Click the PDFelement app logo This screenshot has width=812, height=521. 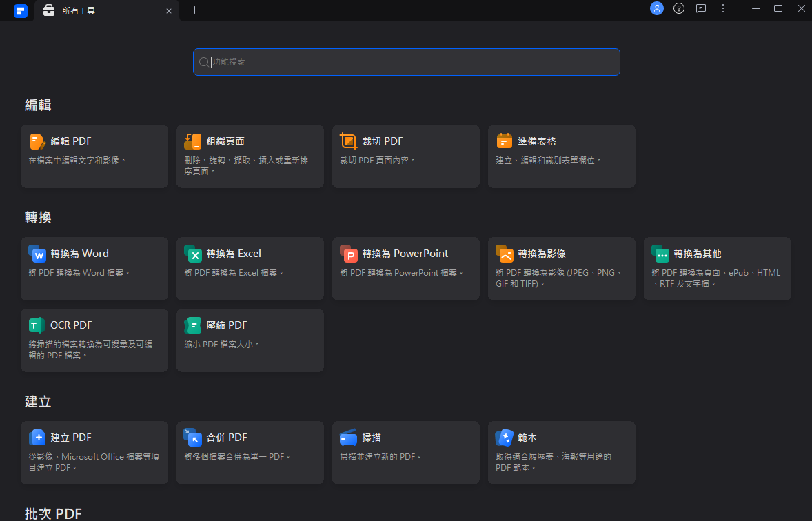click(x=21, y=10)
